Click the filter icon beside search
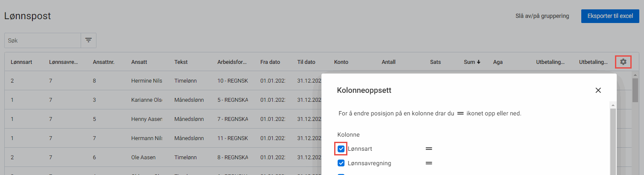The height and width of the screenshot is (175, 644). click(x=88, y=40)
